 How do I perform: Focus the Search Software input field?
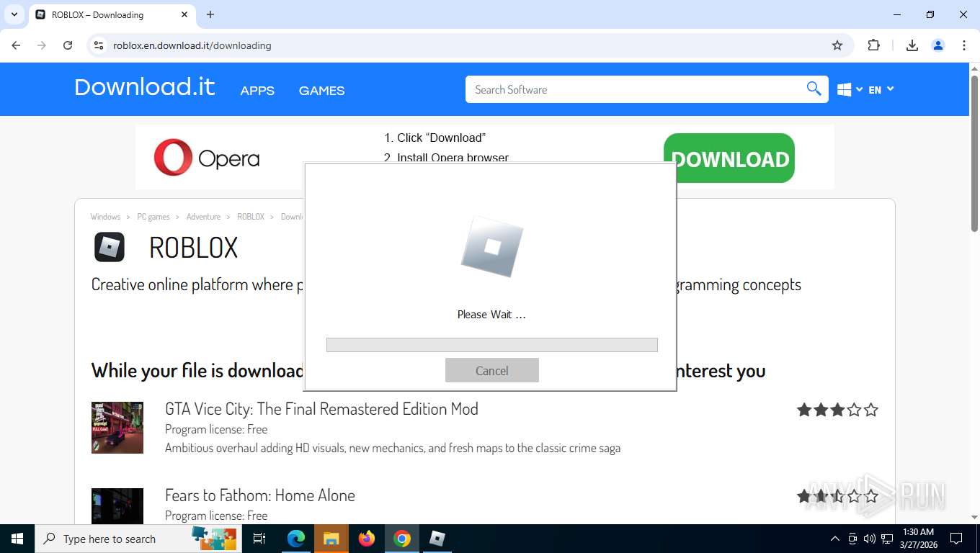634,89
